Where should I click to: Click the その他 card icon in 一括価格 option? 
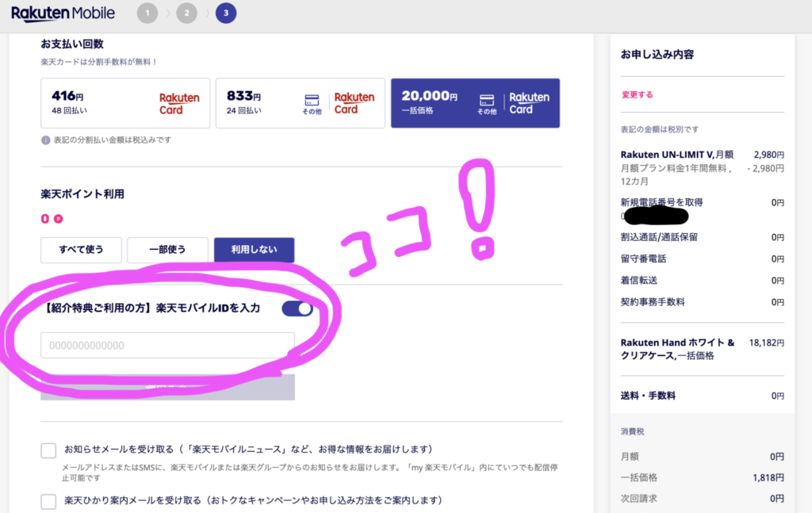487,104
